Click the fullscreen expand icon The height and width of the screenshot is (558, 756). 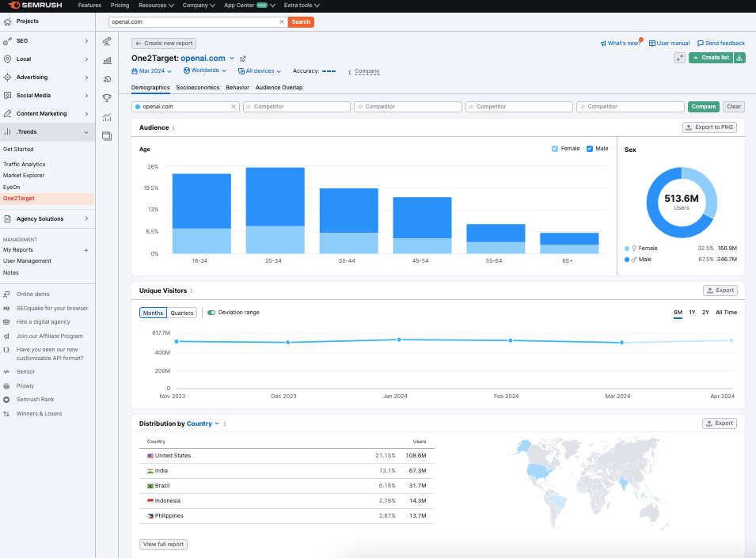point(679,58)
